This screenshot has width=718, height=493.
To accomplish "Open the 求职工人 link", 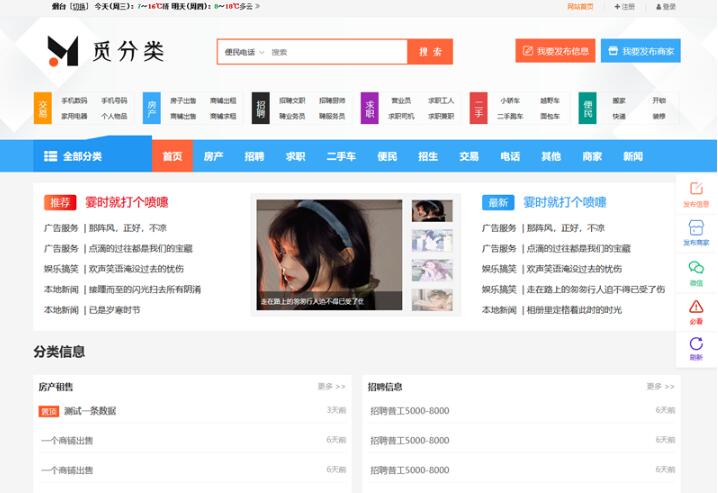I will (441, 100).
